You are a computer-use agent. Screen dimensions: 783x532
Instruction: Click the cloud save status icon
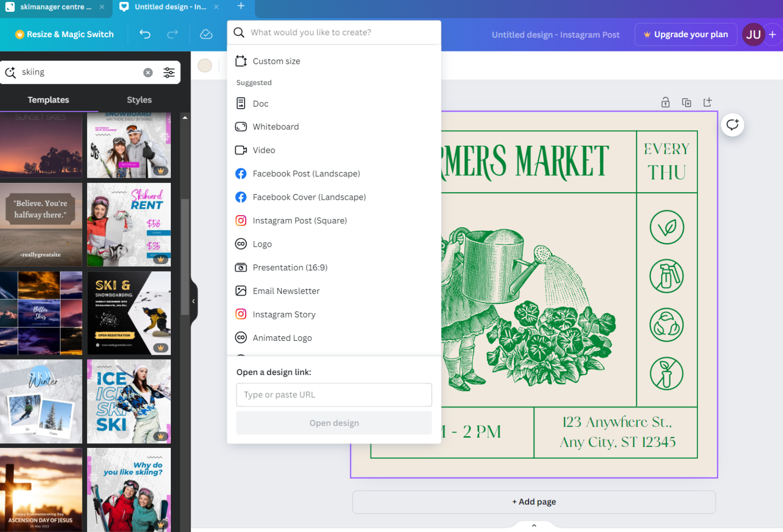pyautogui.click(x=206, y=34)
